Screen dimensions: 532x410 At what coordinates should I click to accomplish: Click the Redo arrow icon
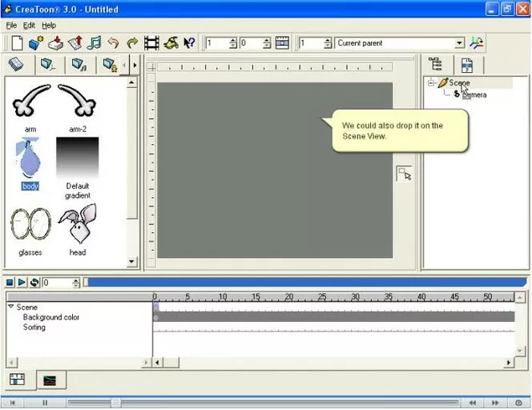point(131,43)
